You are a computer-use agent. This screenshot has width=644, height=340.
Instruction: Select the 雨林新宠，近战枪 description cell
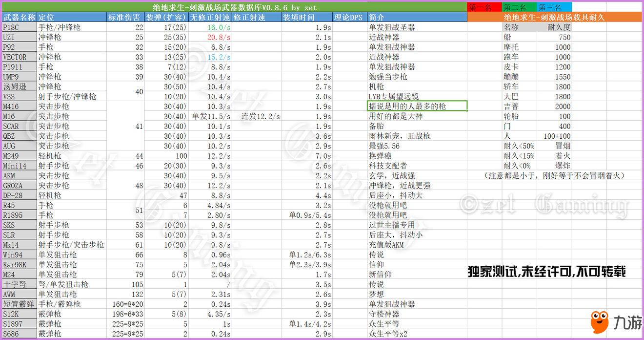(x=417, y=136)
